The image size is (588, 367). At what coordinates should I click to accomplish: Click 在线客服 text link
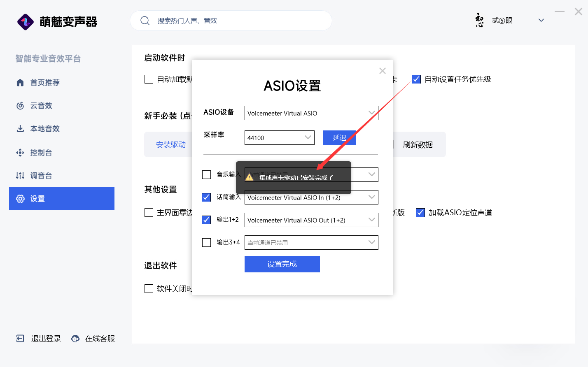pos(100,339)
